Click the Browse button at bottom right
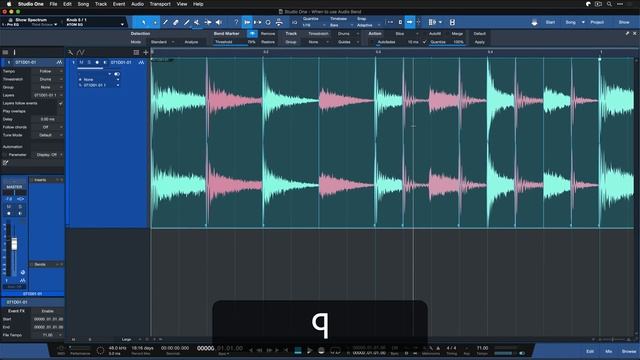This screenshot has width=640, height=360. [629, 351]
